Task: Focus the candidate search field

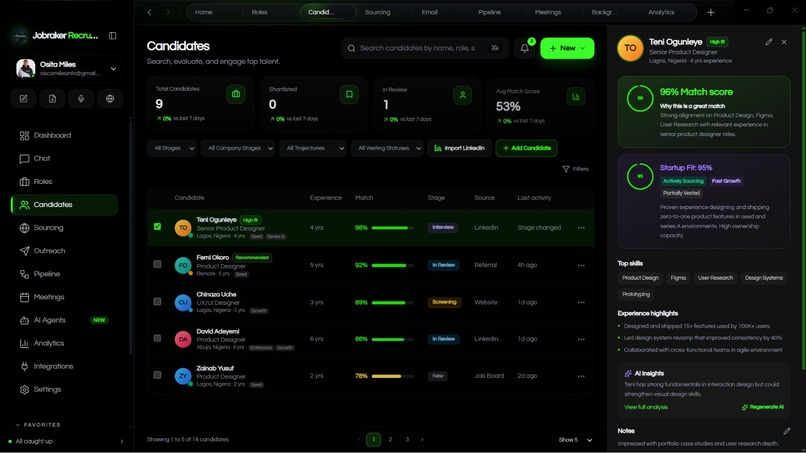Action: tap(425, 48)
